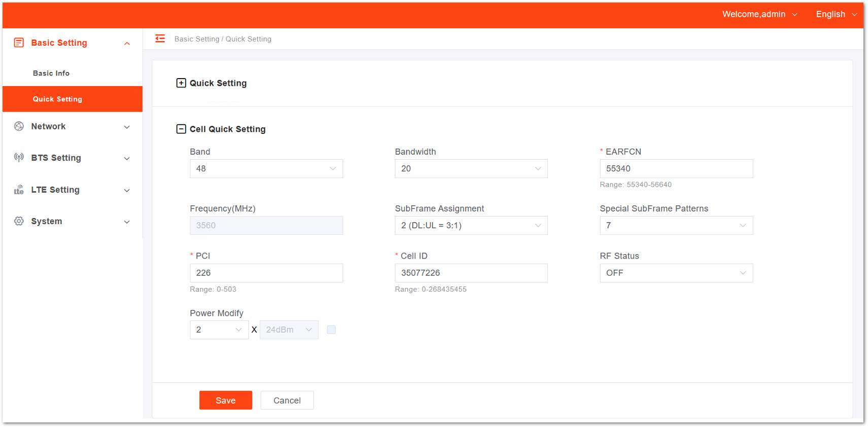Image resolution: width=868 pixels, height=427 pixels.
Task: Collapse the Basic Setting menu chevron
Action: click(x=127, y=44)
